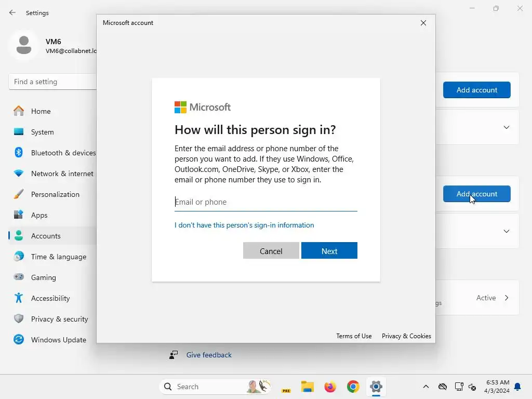Click the VM6 user avatar picture
Screen dimensions: 532x399
click(x=24, y=45)
